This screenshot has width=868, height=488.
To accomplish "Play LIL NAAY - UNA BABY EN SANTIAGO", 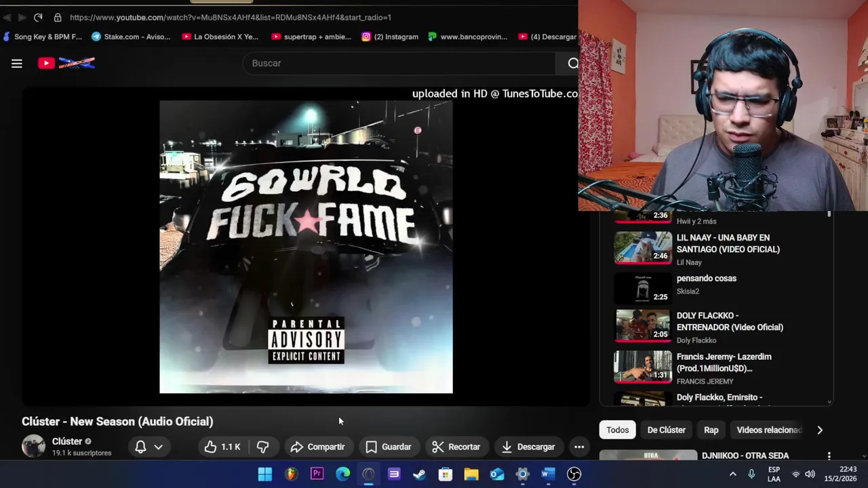I will point(728,243).
